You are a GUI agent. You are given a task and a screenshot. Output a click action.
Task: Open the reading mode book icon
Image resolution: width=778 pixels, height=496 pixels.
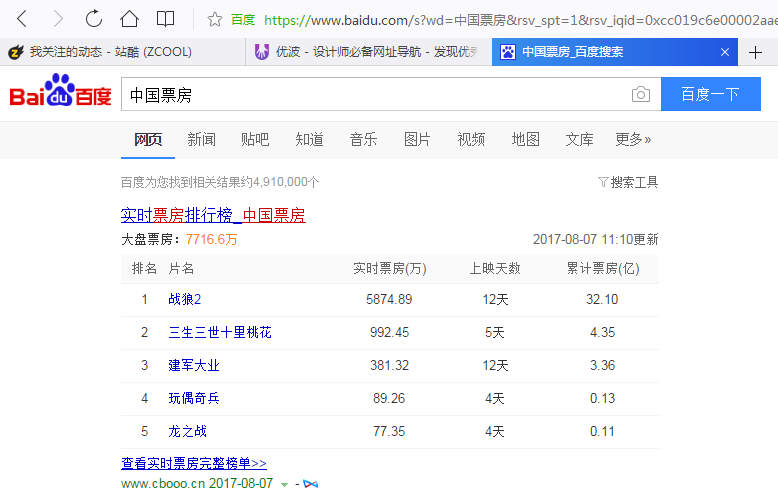(x=165, y=19)
